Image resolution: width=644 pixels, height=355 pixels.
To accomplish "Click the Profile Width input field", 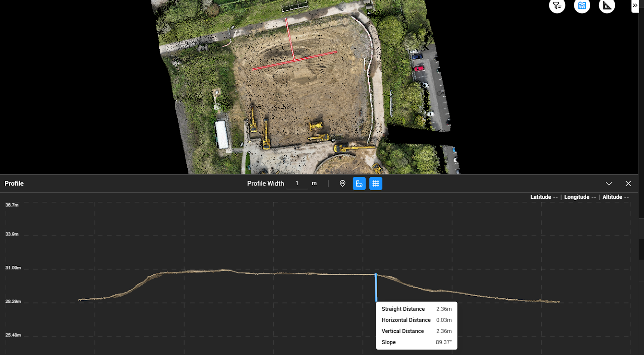I will (297, 184).
